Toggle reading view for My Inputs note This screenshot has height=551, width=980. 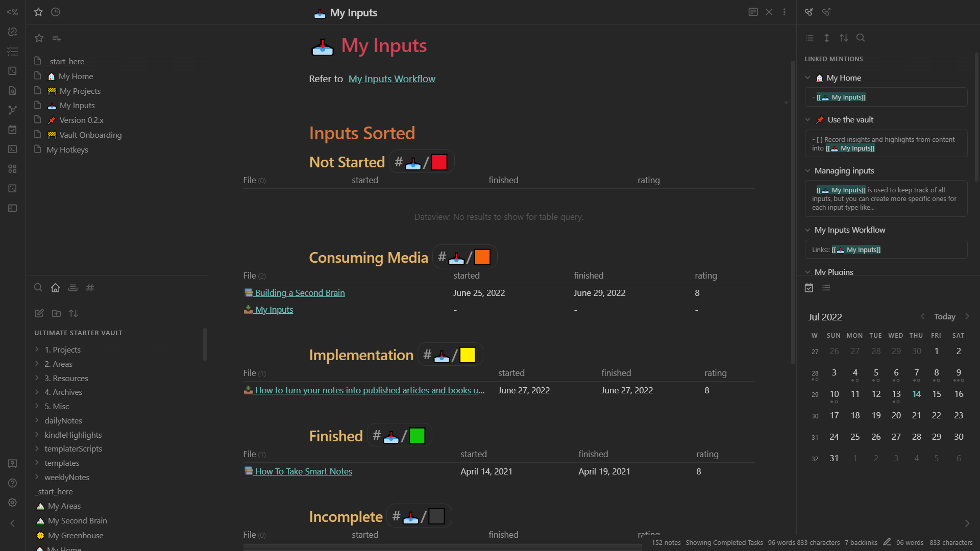click(753, 12)
